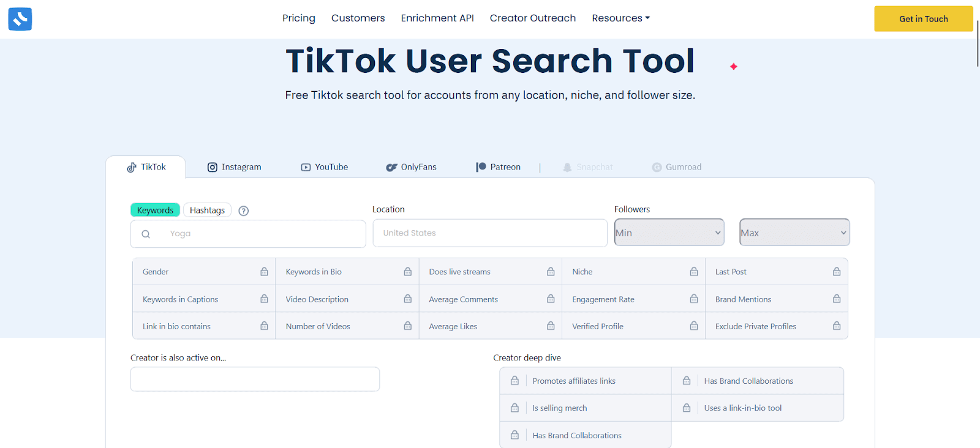The width and height of the screenshot is (980, 448).
Task: Click the TikTok logo icon in the tab
Action: click(132, 167)
